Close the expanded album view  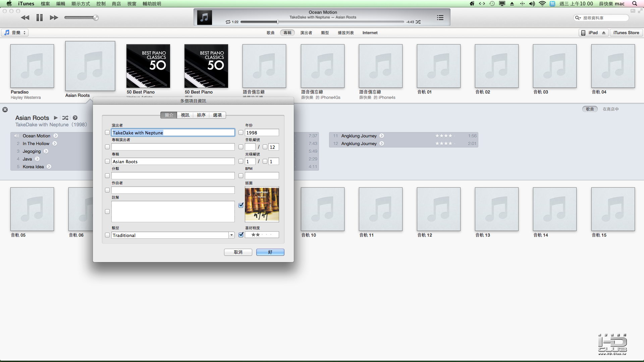(5, 110)
